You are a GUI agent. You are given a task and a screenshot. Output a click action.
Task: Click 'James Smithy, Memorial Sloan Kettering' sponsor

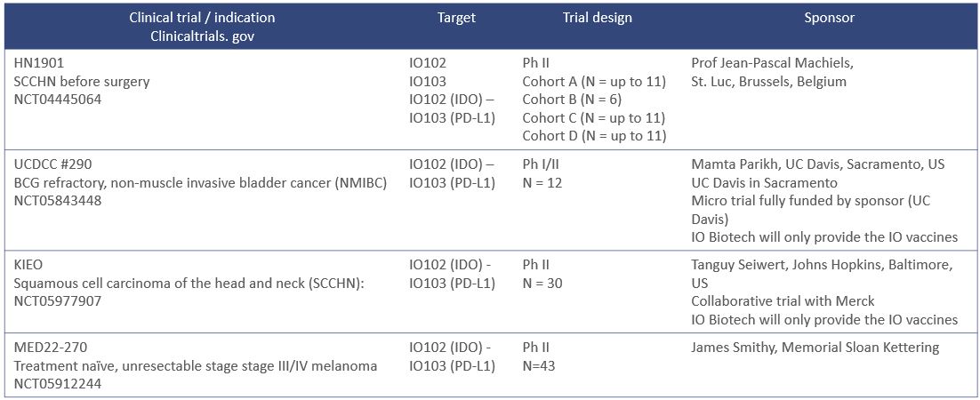tap(815, 348)
